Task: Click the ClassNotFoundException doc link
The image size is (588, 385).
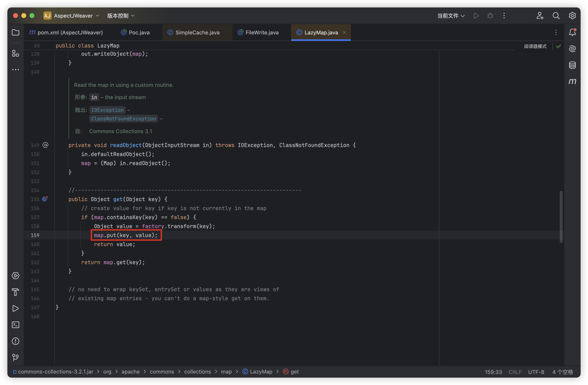Action: click(x=123, y=119)
